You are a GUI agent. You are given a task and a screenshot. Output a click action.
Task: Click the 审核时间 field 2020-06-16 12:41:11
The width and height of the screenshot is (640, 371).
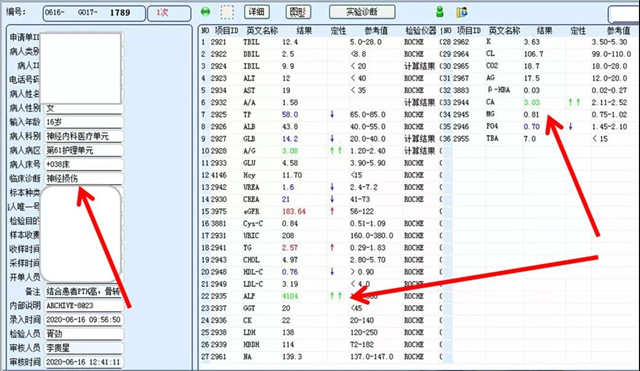[83, 362]
